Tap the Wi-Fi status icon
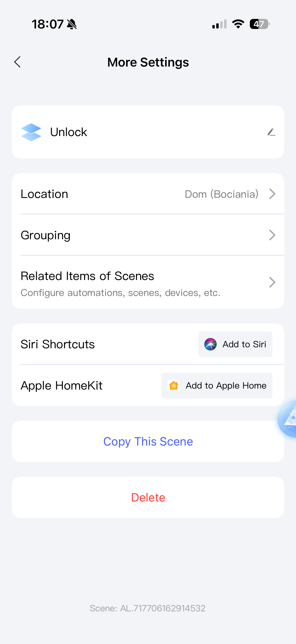 coord(238,24)
